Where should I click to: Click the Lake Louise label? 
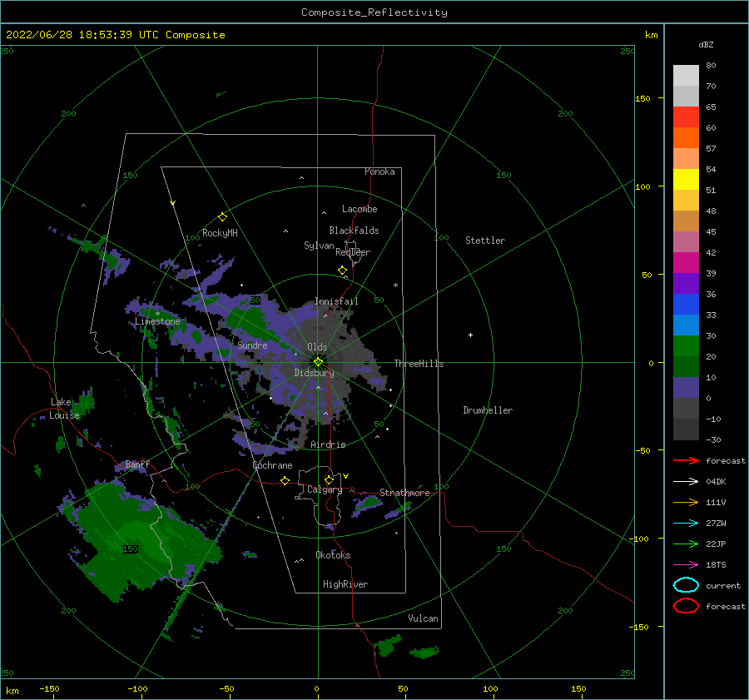coord(64,409)
